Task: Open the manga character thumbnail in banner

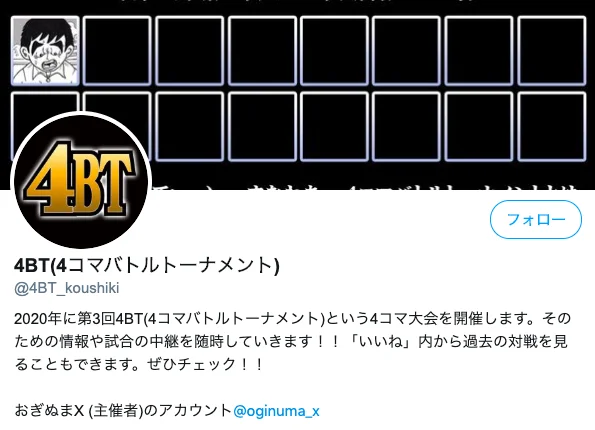Action: point(45,50)
